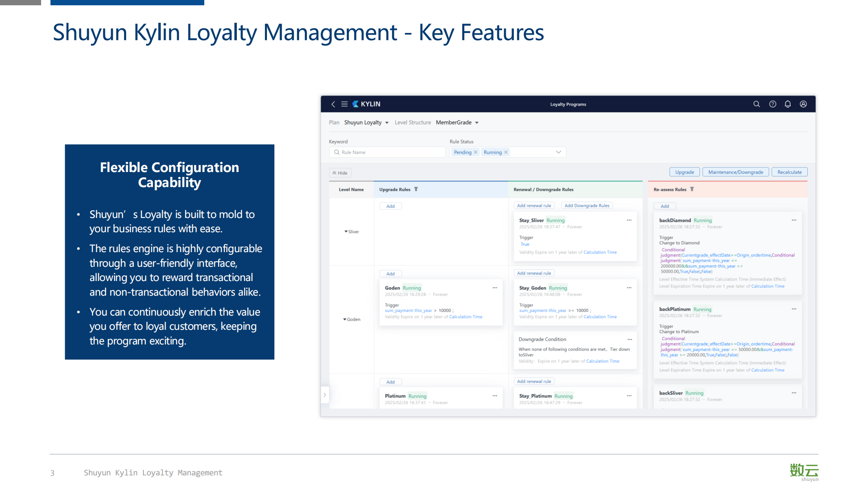Image resolution: width=868 pixels, height=488 pixels.
Task: Filter the Upgrade Rules column
Action: coord(416,189)
